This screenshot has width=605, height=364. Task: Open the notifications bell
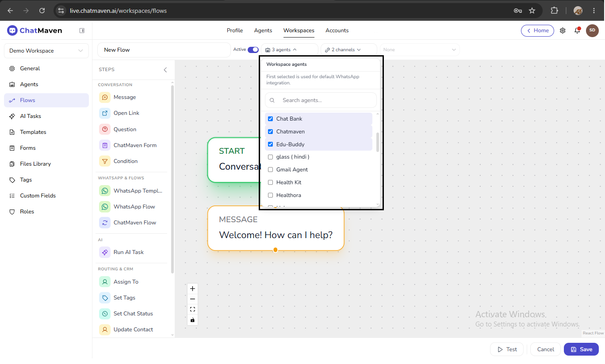(x=577, y=30)
